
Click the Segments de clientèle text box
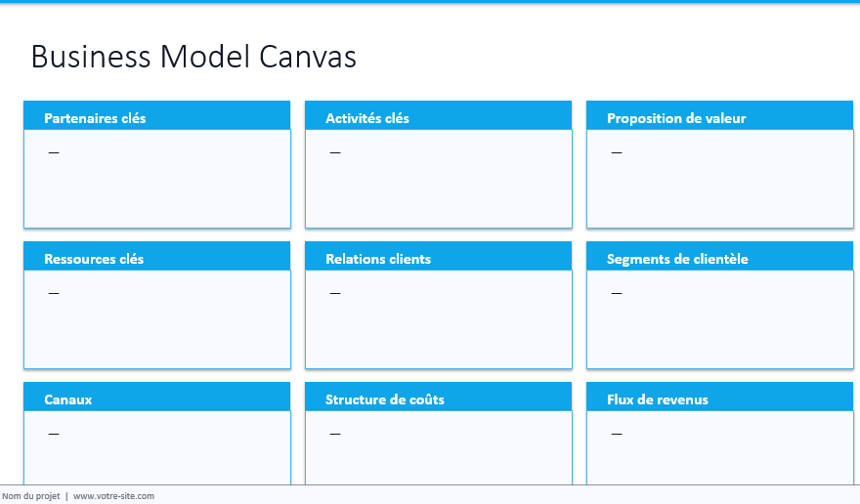720,319
